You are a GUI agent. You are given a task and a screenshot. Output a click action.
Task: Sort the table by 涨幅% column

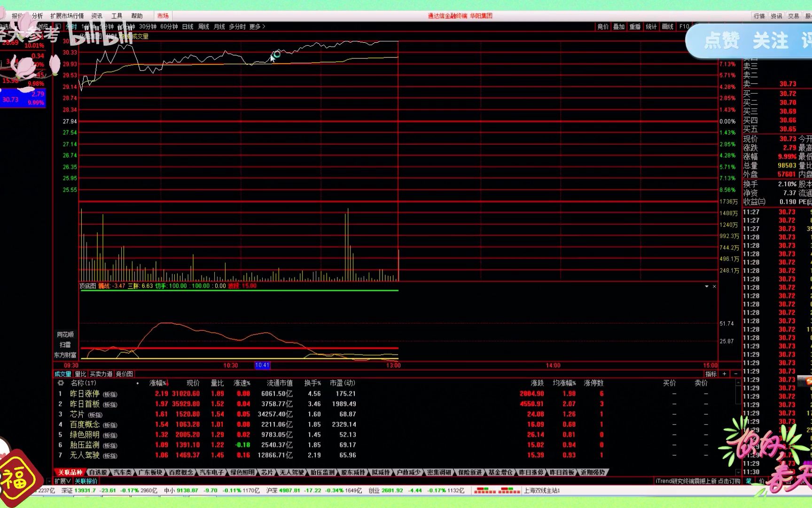click(x=158, y=383)
